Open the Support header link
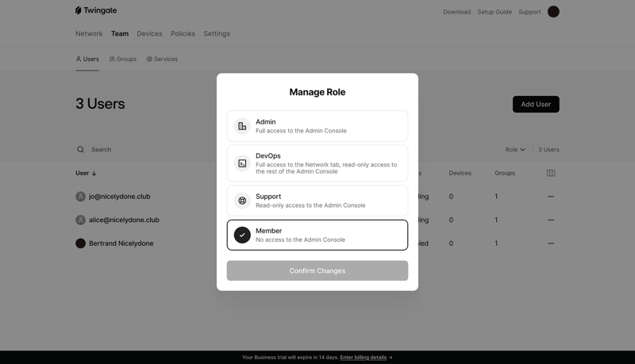Image resolution: width=635 pixels, height=364 pixels. (529, 12)
